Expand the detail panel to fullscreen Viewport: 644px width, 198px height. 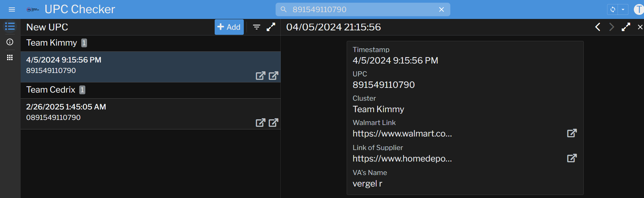coord(626,27)
